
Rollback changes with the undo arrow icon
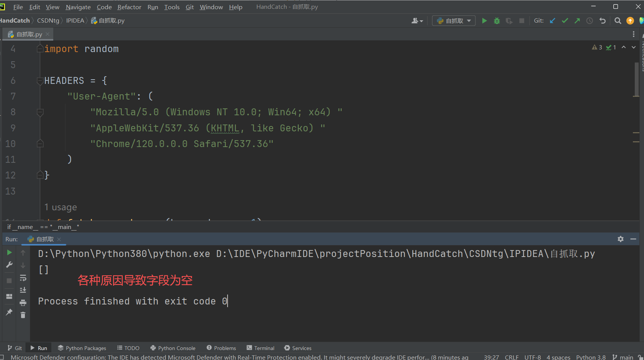602,21
